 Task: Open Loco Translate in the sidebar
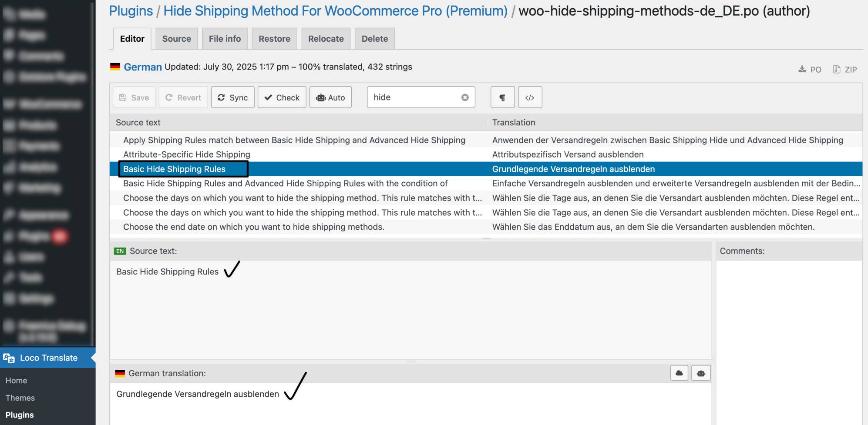pos(48,358)
